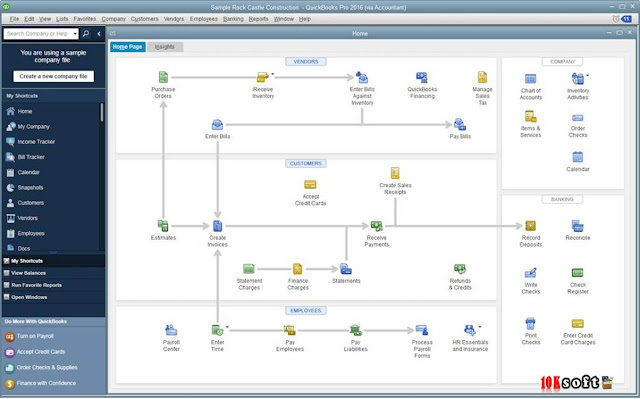Click the Finance Charges icon
Image resolution: width=640 pixels, height=399 pixels.
click(298, 269)
